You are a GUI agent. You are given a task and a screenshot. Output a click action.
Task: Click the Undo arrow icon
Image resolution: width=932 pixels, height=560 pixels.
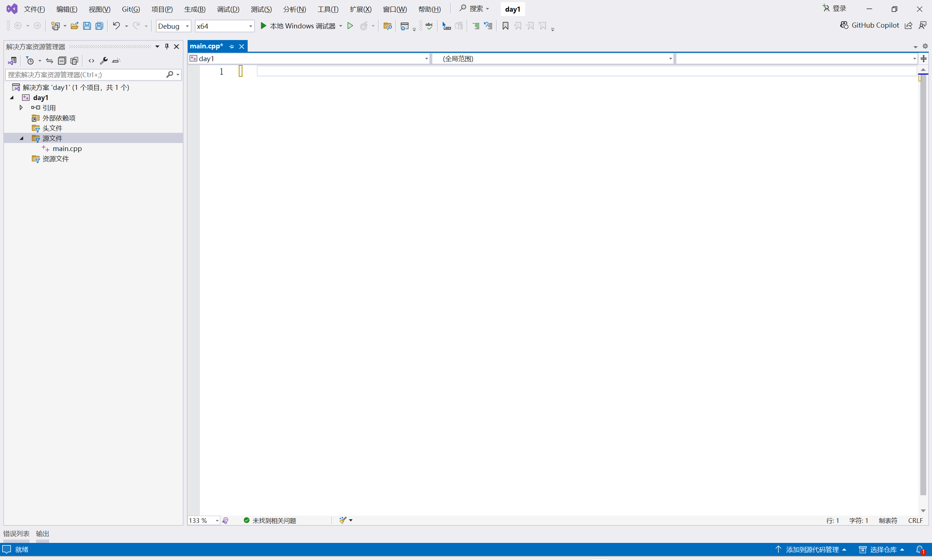tap(116, 26)
